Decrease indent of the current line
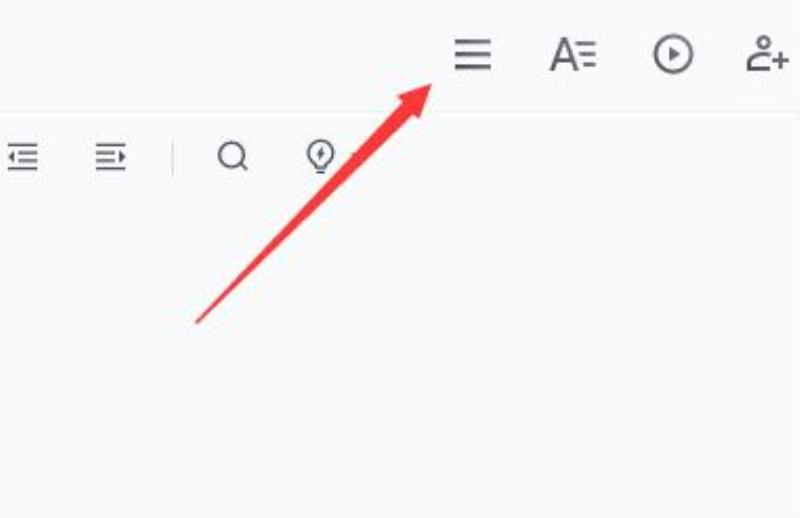 tap(23, 156)
